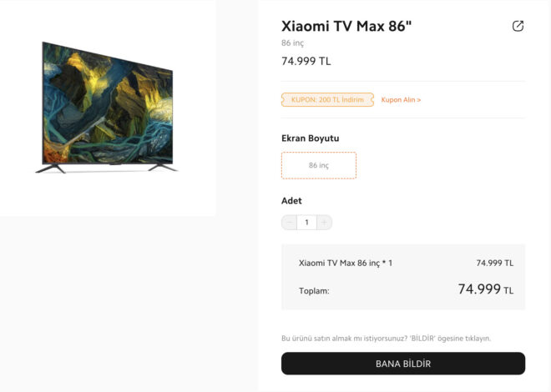Click the Ekran Boyutu section label
Viewport: 551px width, 392px height.
[311, 138]
